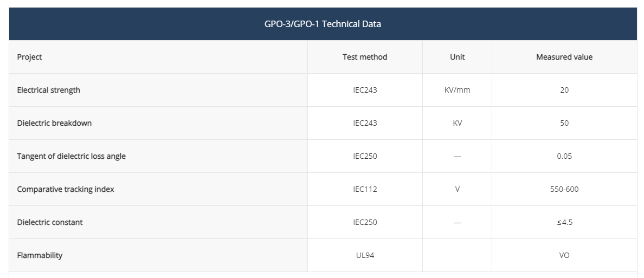644x278 pixels.
Task: Click the Measured value column header
Action: [564, 57]
